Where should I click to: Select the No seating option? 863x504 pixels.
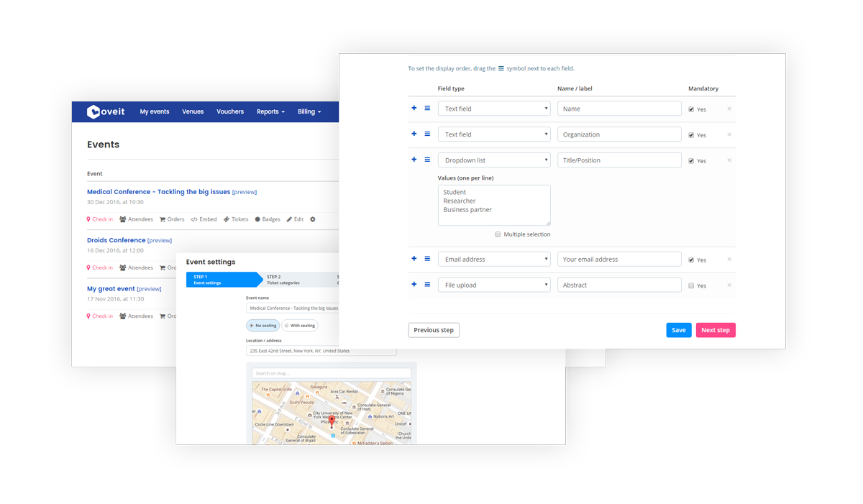tap(262, 326)
